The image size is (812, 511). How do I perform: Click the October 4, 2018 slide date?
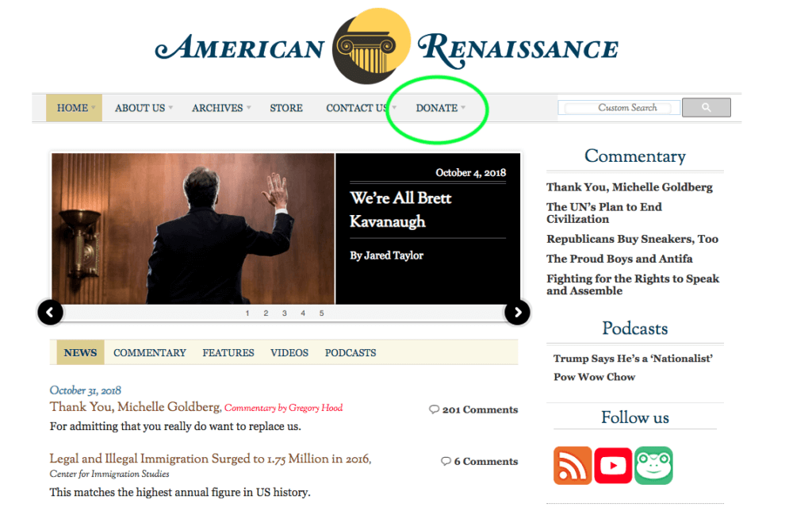pos(471,172)
